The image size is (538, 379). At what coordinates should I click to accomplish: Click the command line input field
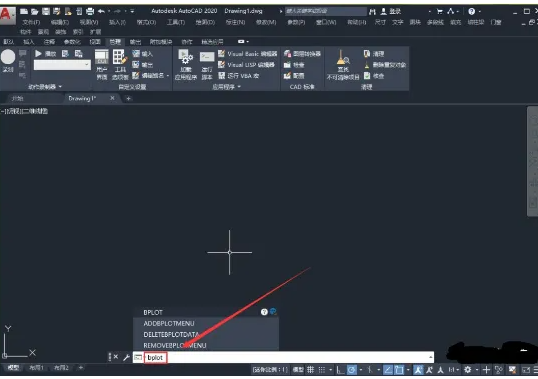click(283, 357)
